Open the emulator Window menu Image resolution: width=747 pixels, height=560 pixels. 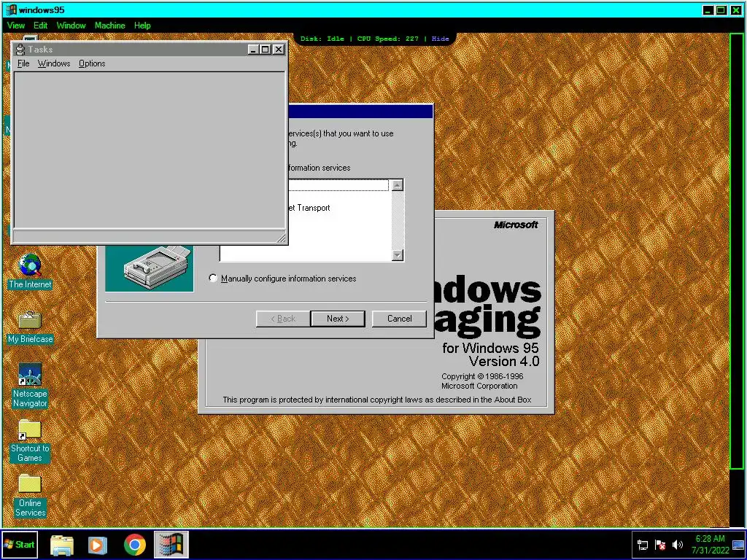71,26
